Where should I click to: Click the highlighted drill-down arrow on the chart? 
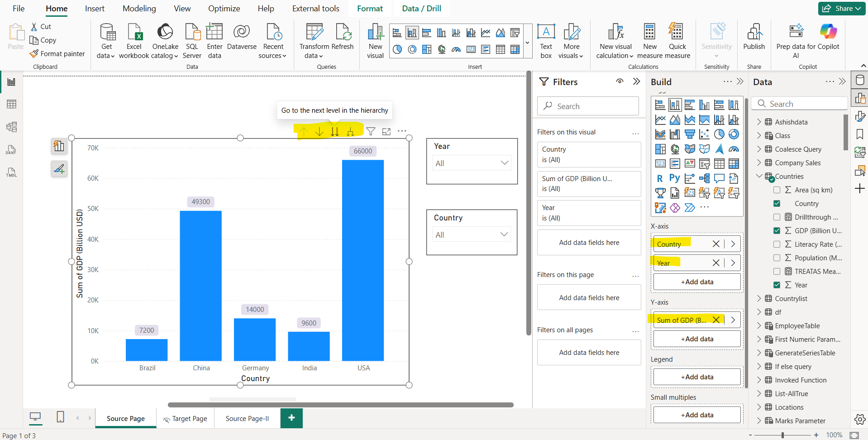point(319,131)
